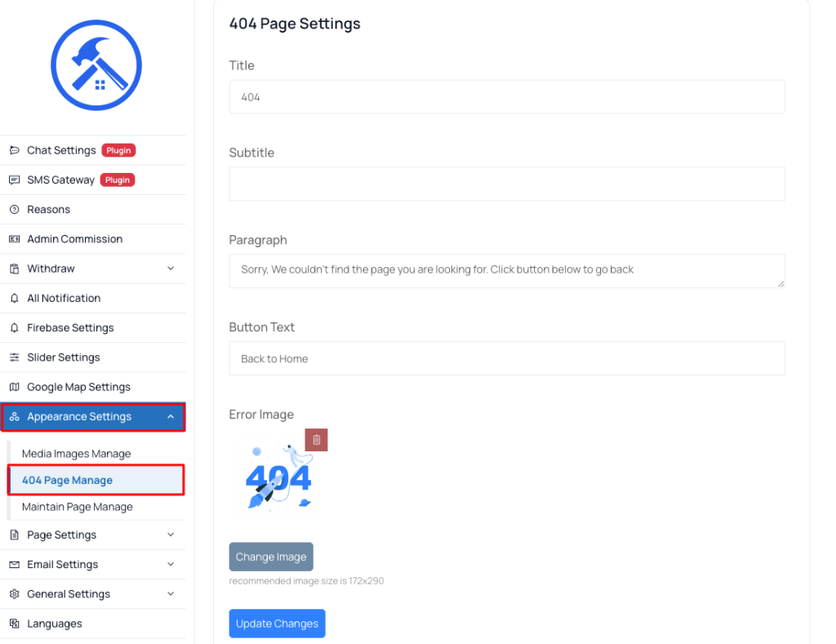
Task: Open Reasons menu item
Action: 93,210
